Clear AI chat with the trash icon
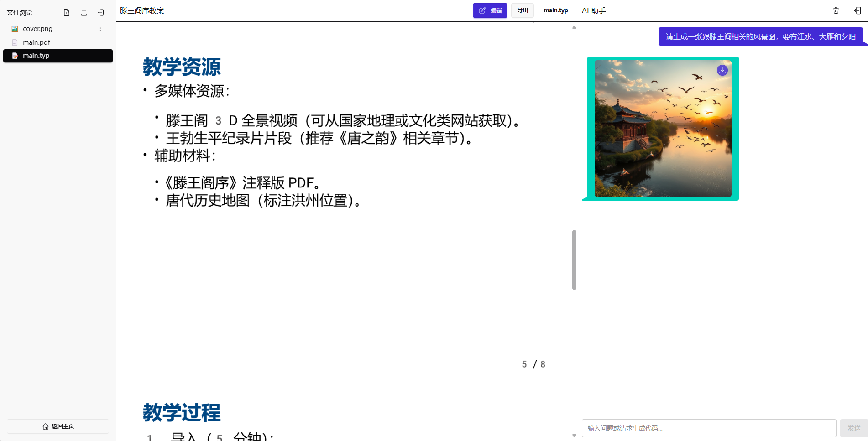 click(836, 10)
